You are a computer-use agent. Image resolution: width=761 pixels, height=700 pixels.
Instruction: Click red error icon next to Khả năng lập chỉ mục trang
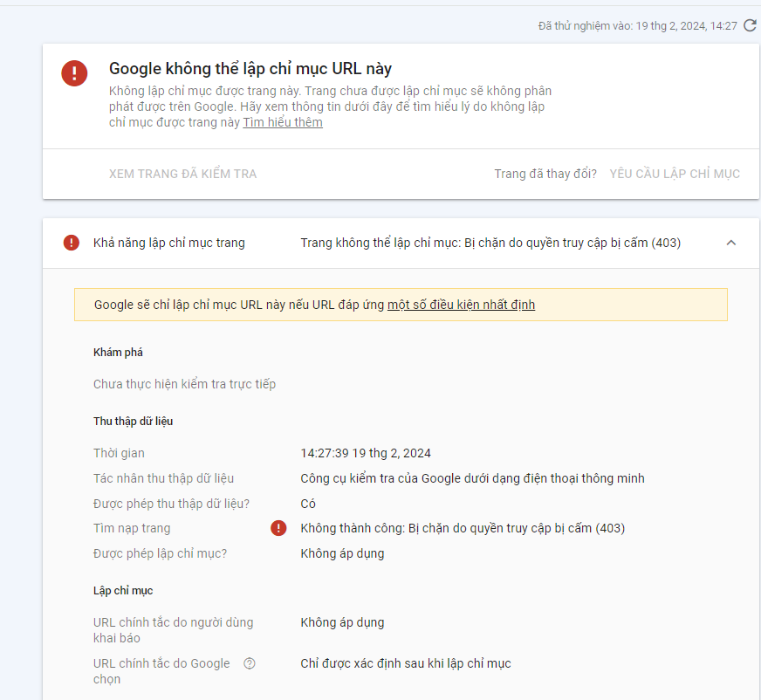tap(72, 243)
